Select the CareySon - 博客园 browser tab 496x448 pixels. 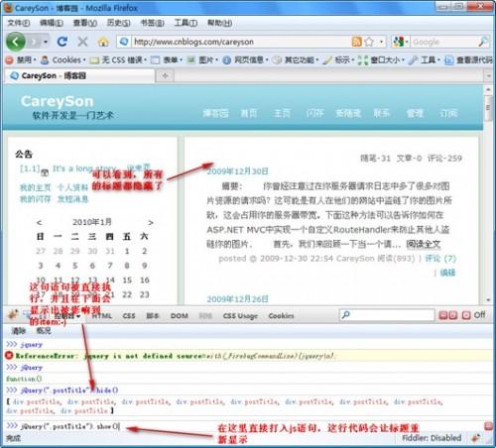click(79, 76)
